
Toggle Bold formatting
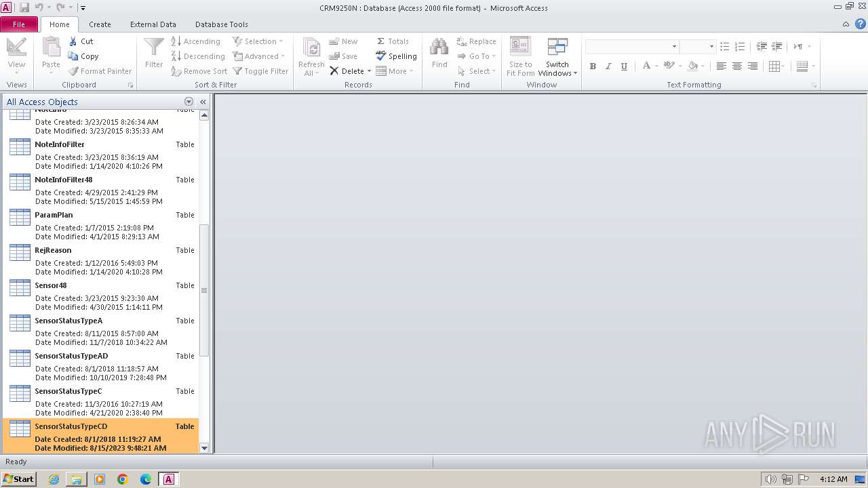coord(593,66)
